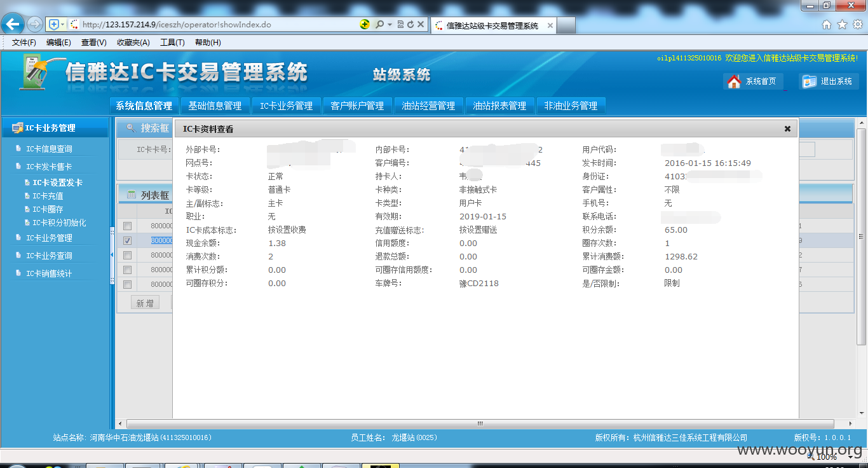Image resolution: width=868 pixels, height=468 pixels.
Task: Expand the IC卡业务管理 sidebar group item
Action: click(49, 238)
